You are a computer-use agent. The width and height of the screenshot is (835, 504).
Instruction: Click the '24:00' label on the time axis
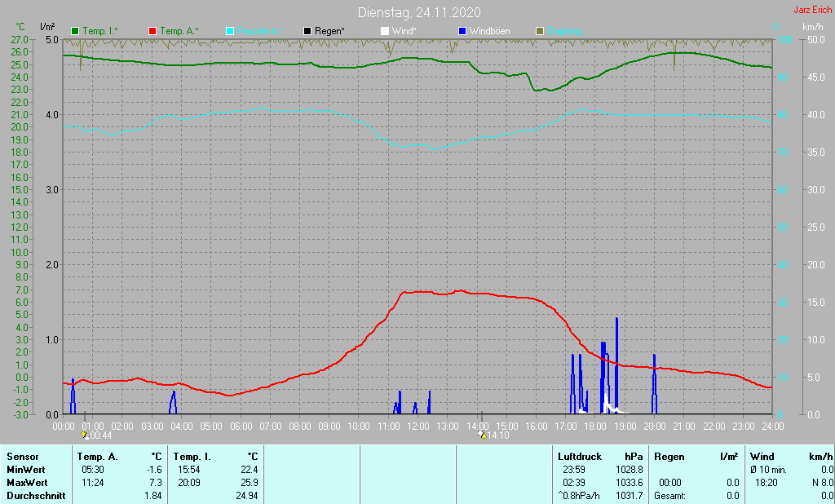pyautogui.click(x=773, y=427)
